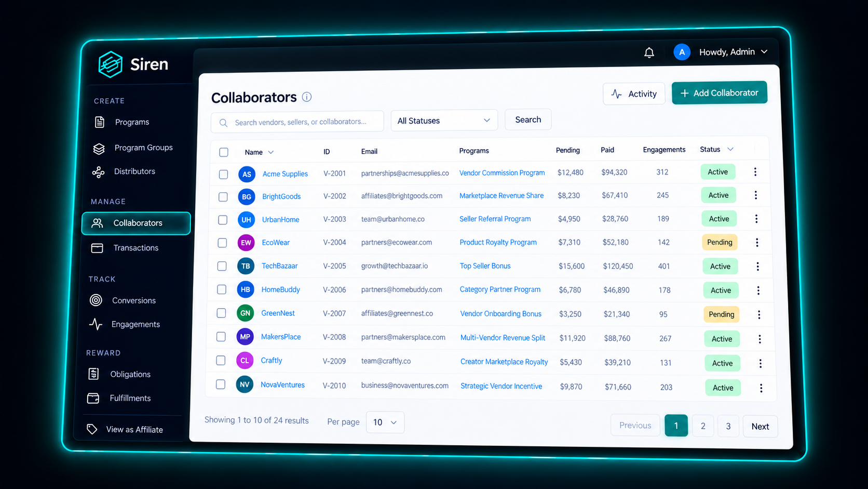Check the HomeBuddy row checkbox
The height and width of the screenshot is (489, 868).
(222, 289)
